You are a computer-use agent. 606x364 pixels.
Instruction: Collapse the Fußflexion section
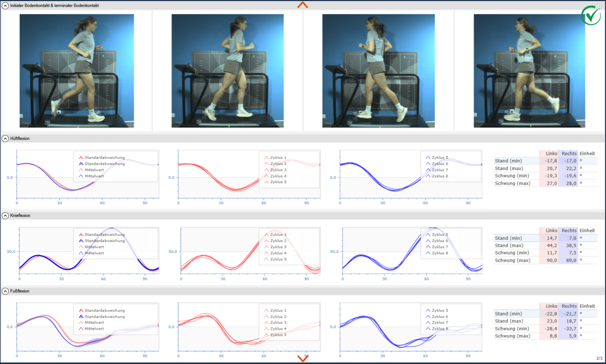5,291
